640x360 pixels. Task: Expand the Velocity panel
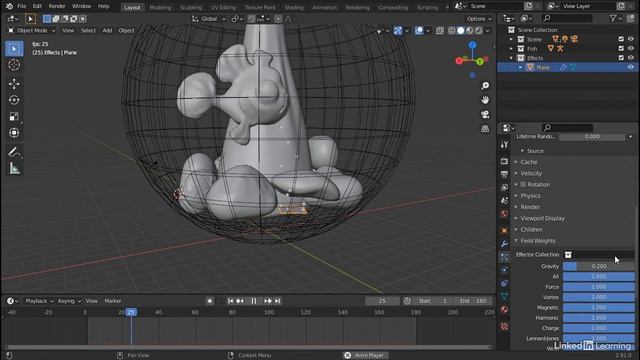click(x=531, y=173)
